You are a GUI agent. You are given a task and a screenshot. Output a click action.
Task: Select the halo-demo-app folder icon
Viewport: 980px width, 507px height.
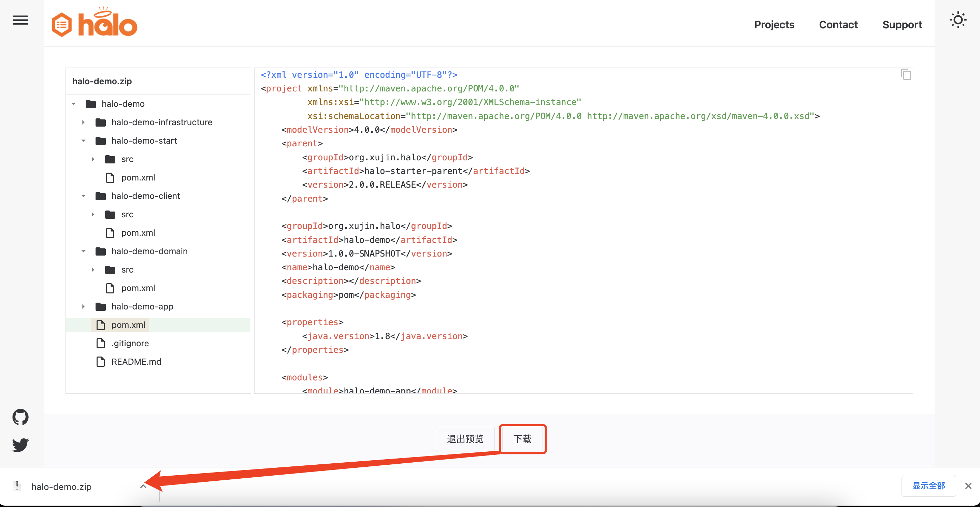point(100,307)
